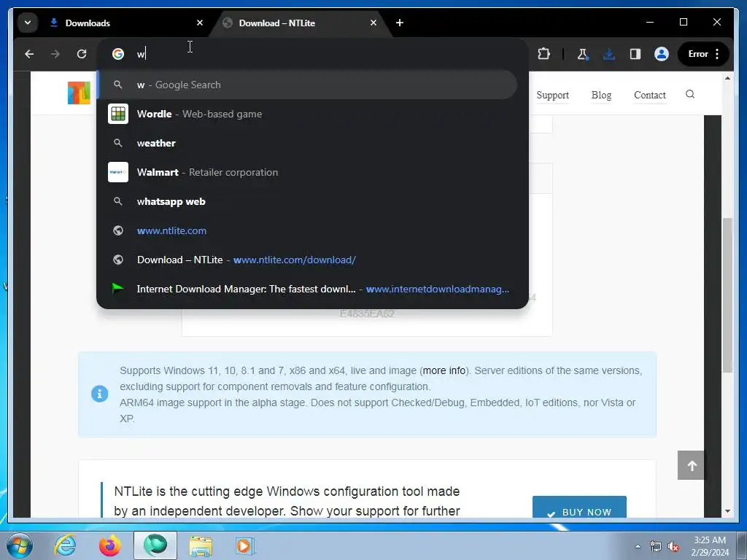The width and height of the screenshot is (747, 560).
Task: Click the forward navigation arrow
Action: click(55, 54)
